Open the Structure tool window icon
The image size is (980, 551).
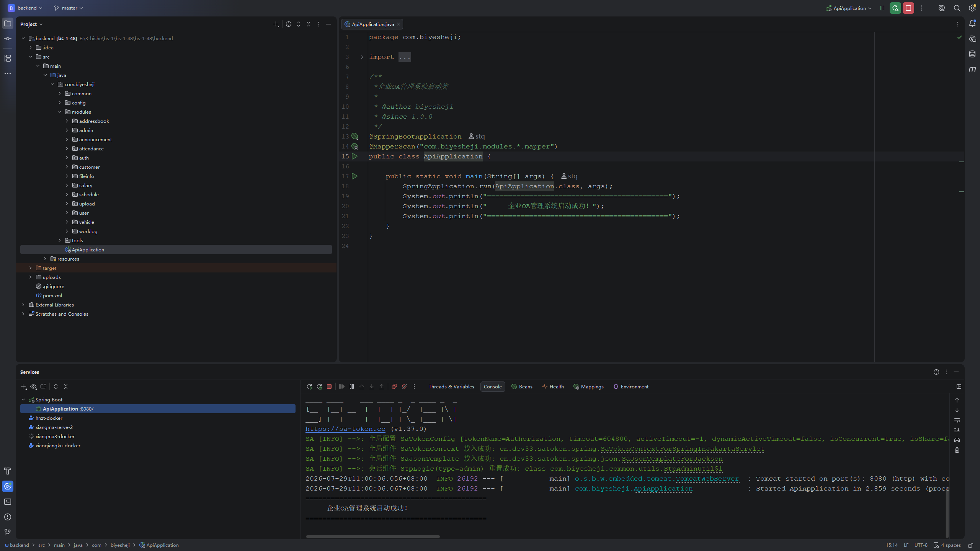8,58
